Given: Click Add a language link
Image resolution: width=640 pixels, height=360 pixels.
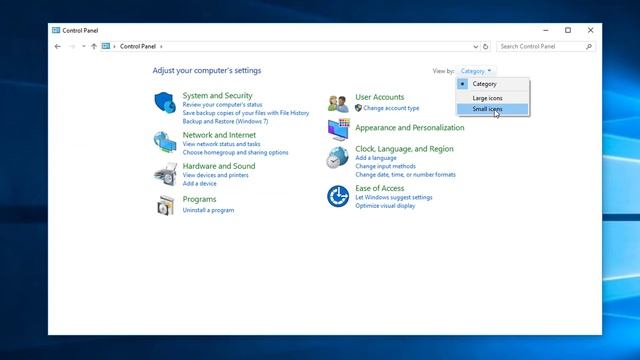Looking at the screenshot, I should (x=376, y=158).
